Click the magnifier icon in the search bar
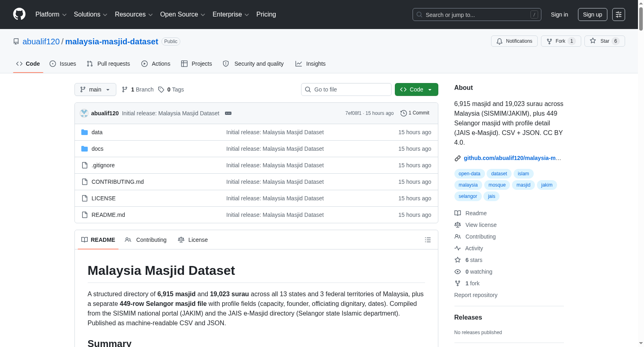The width and height of the screenshot is (644, 347). click(x=419, y=15)
